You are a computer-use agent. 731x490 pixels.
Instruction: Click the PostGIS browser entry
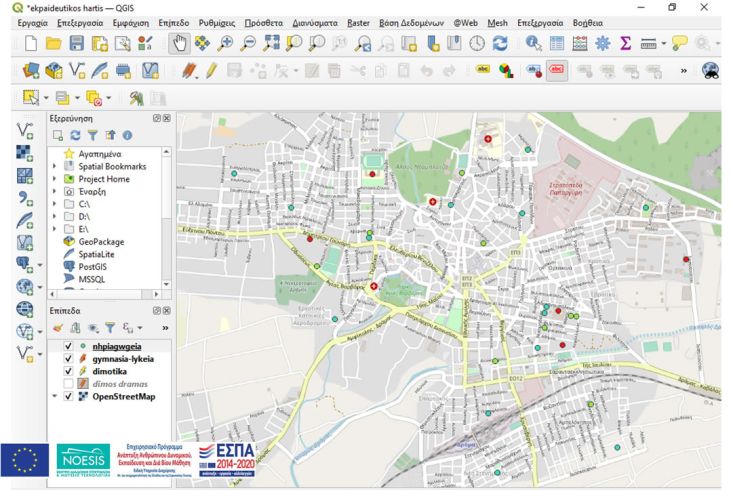[x=92, y=267]
